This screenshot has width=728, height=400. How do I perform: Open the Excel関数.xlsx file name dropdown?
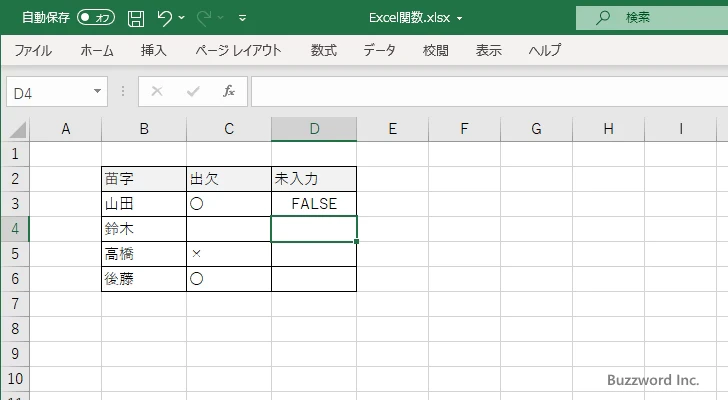pos(460,19)
